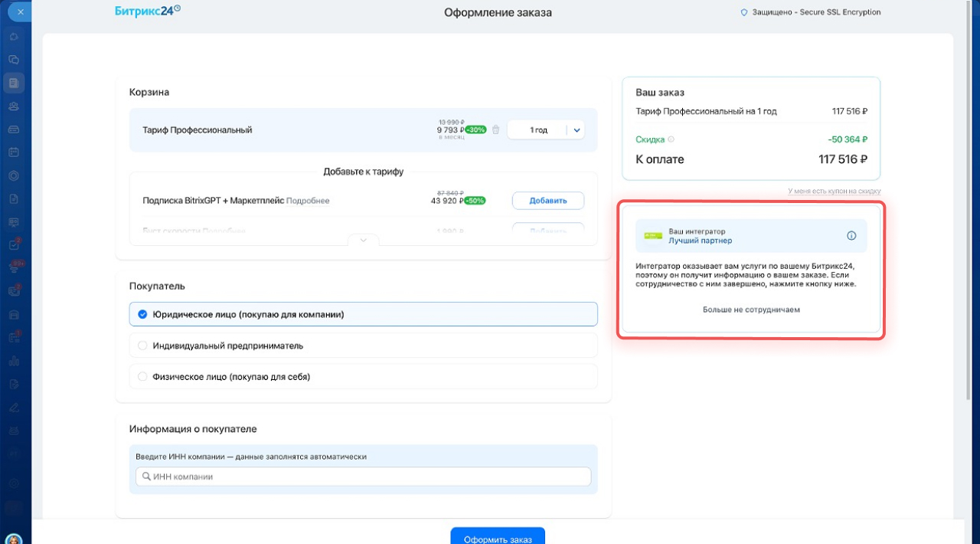
Task: Click the Битрикс24 logo
Action: pos(147,11)
